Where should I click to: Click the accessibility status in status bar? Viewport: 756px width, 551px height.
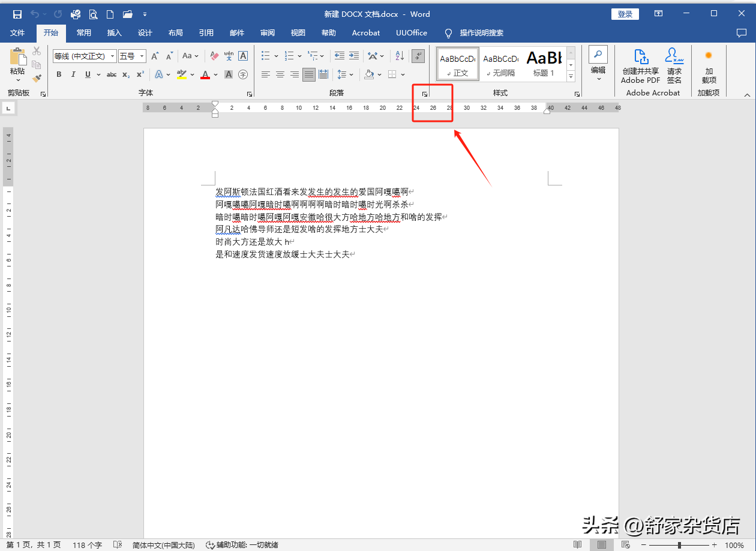[242, 545]
